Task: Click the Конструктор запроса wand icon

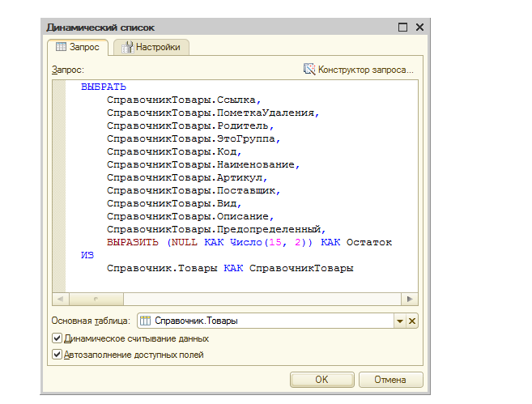Action: (x=309, y=70)
